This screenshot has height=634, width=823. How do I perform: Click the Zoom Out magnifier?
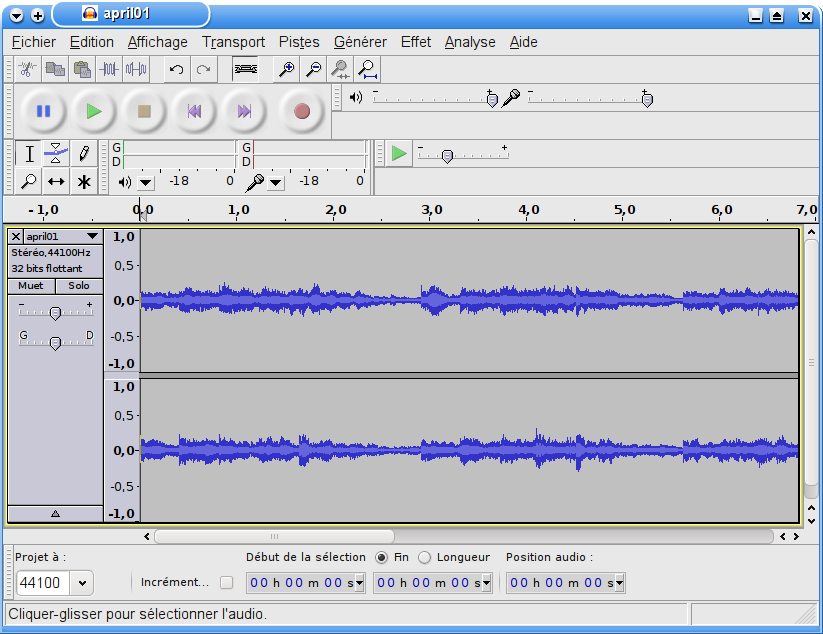coord(313,69)
